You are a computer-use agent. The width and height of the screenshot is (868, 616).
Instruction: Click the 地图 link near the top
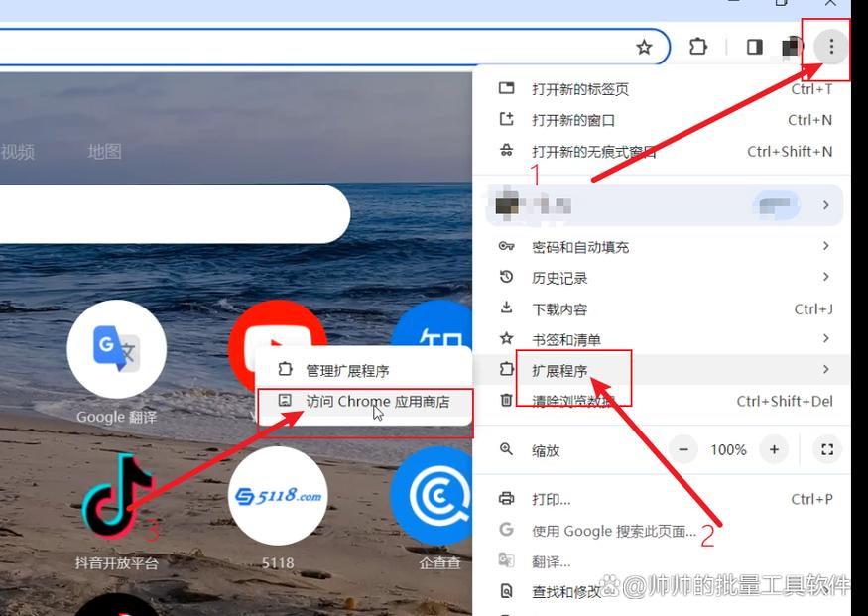click(x=104, y=152)
